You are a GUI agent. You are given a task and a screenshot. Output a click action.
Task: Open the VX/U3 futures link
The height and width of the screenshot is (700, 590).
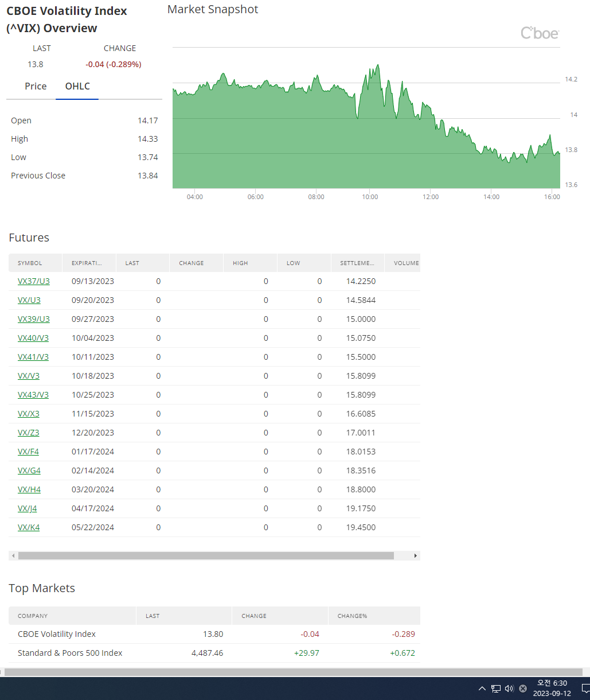click(29, 300)
